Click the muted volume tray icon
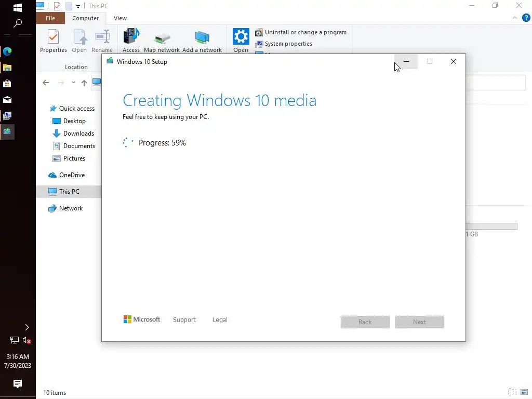 [27, 340]
